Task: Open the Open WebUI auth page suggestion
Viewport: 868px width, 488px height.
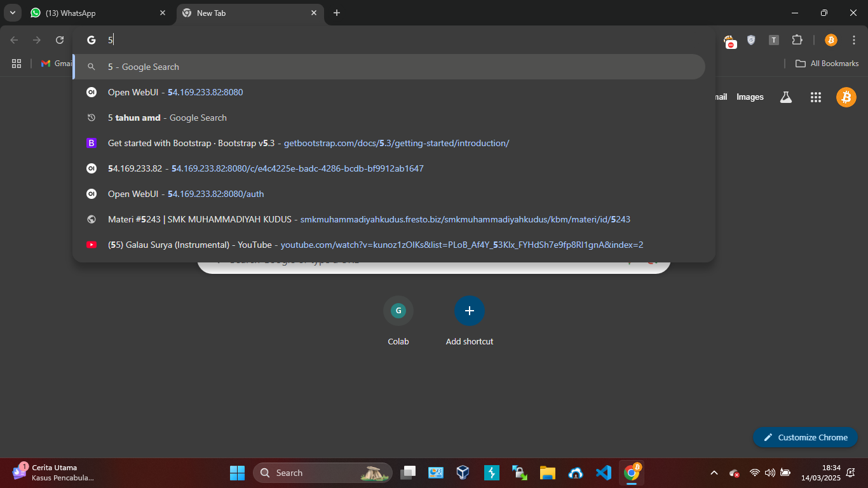Action: 389,194
